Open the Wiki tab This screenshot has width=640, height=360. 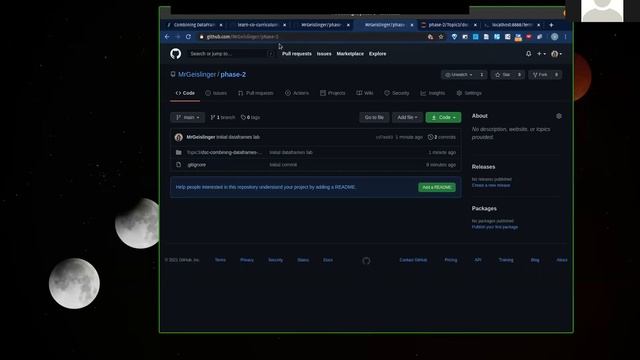364,93
